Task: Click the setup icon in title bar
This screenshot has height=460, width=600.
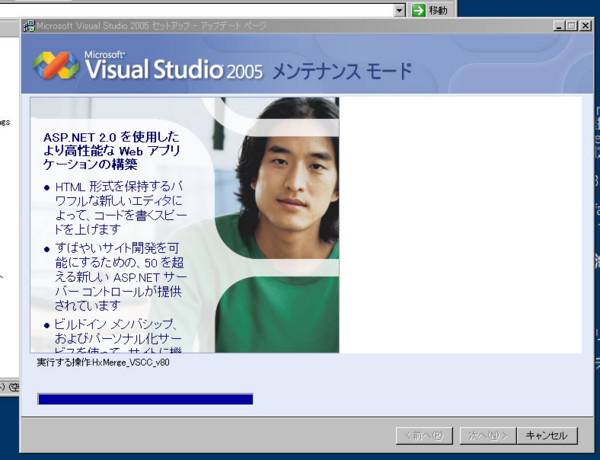Action: coord(29,26)
